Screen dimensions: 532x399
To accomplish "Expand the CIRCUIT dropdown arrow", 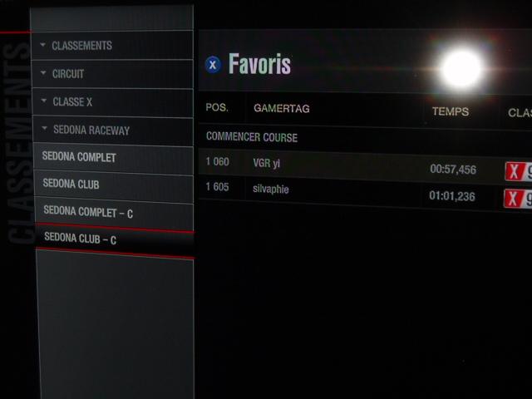I will (43, 72).
